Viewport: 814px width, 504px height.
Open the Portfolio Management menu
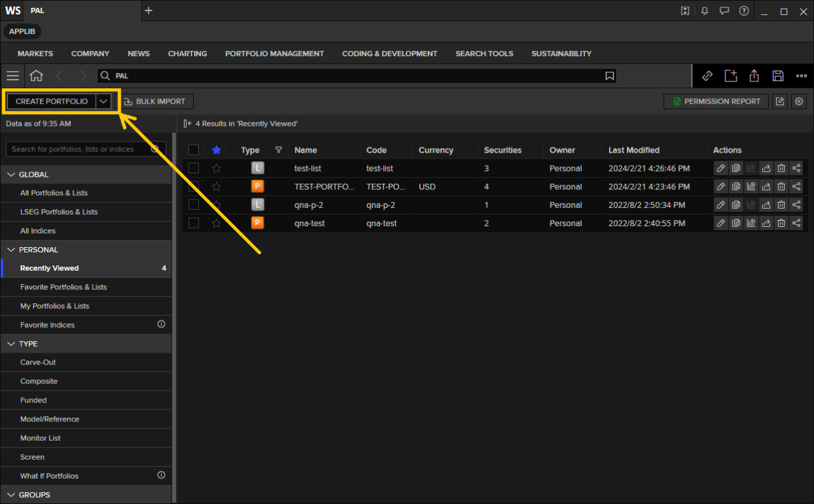tap(274, 53)
